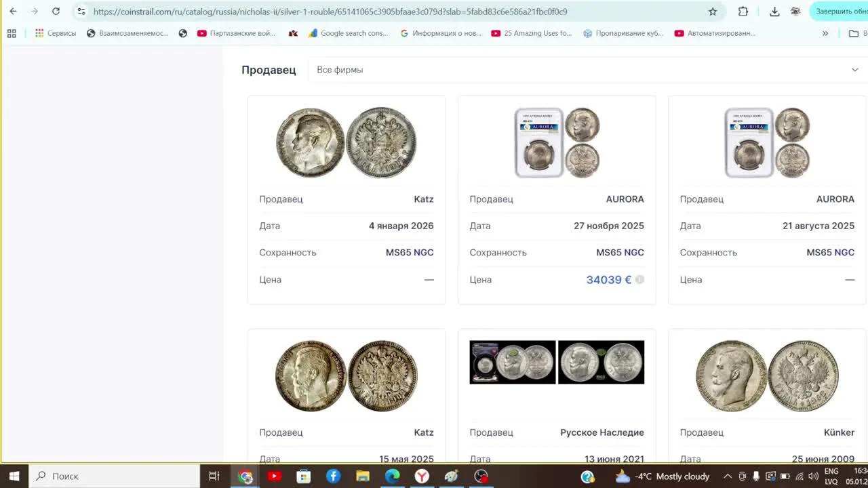Click the profile avatar icon next to extensions
Viewport: 868px width, 488px height.
click(795, 12)
